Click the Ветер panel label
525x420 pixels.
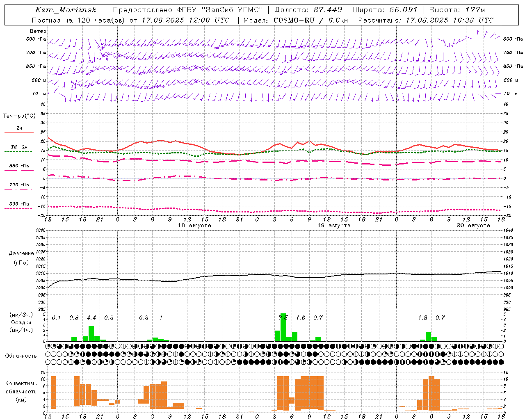pos(38,31)
